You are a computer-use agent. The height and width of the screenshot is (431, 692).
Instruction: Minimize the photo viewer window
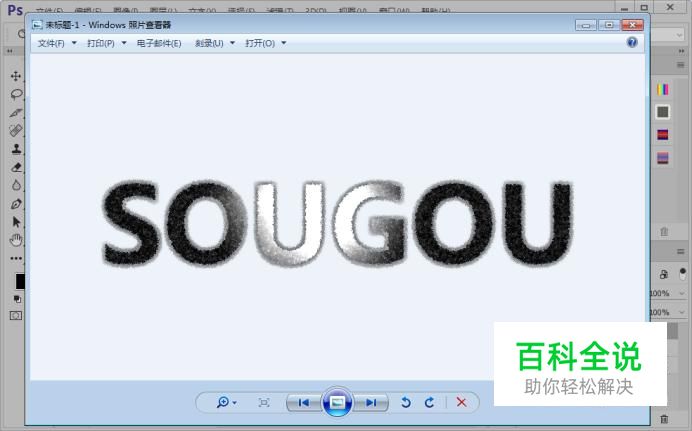tap(586, 25)
